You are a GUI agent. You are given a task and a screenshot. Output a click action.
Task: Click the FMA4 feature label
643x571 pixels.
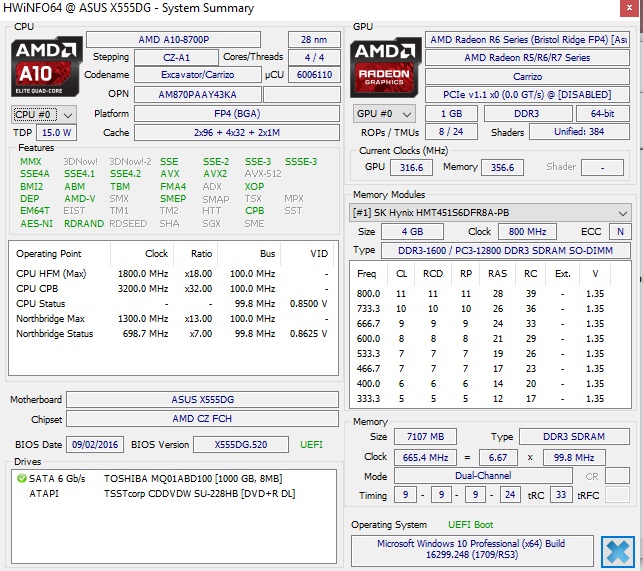point(173,187)
